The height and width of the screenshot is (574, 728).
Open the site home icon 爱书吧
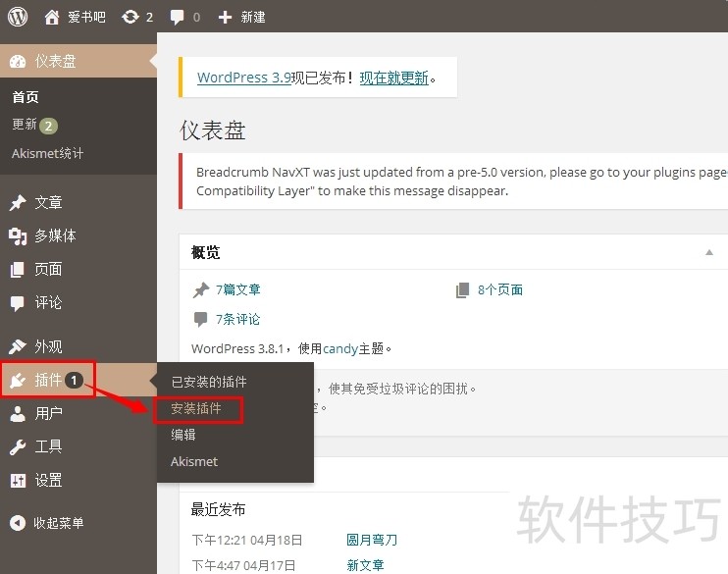coord(52,18)
